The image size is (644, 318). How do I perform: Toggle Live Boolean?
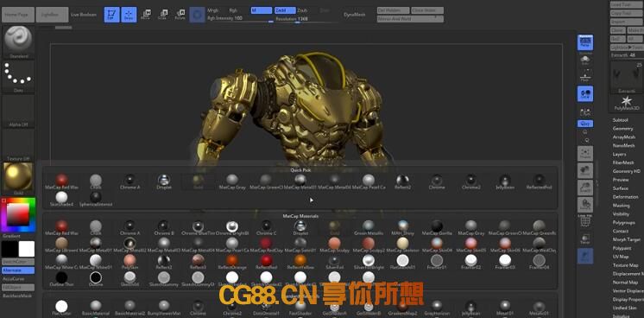point(84,15)
